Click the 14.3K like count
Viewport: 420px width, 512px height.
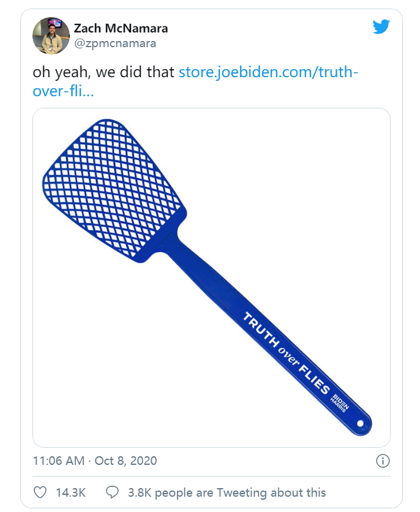(70, 492)
